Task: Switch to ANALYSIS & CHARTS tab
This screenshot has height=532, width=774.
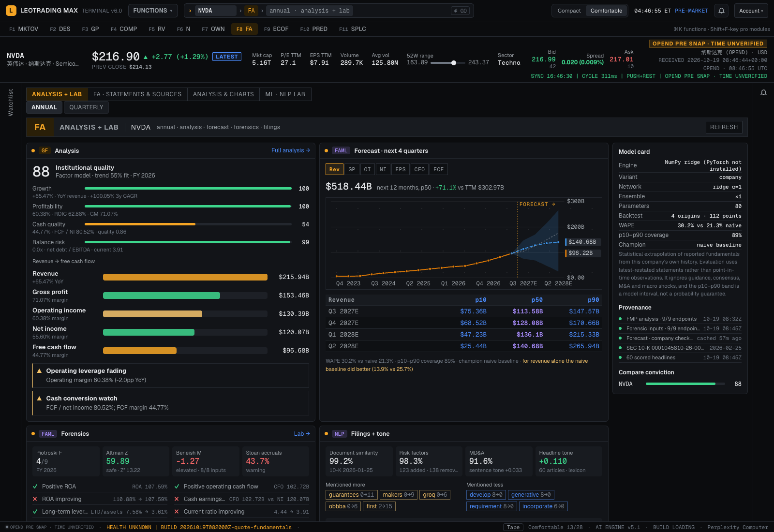Action: pos(223,94)
